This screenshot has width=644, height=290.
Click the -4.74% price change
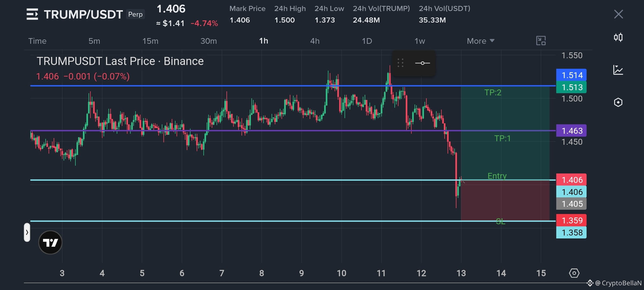tap(204, 23)
